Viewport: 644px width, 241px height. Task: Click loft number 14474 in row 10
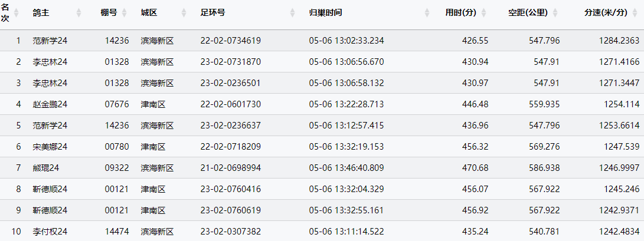click(x=117, y=232)
